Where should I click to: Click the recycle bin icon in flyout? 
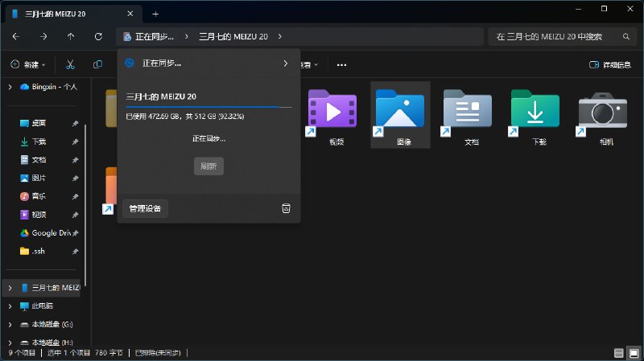click(x=286, y=208)
